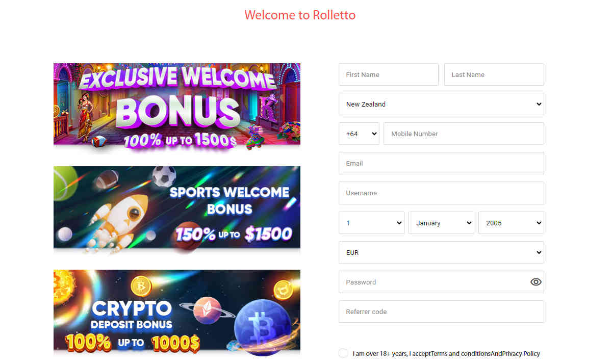Click the Email input field

point(441,163)
